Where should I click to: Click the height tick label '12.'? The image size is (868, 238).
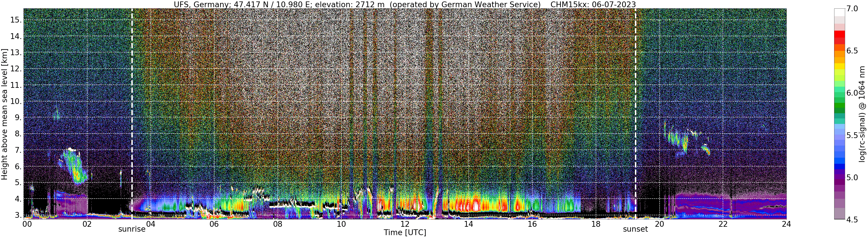coord(16,69)
